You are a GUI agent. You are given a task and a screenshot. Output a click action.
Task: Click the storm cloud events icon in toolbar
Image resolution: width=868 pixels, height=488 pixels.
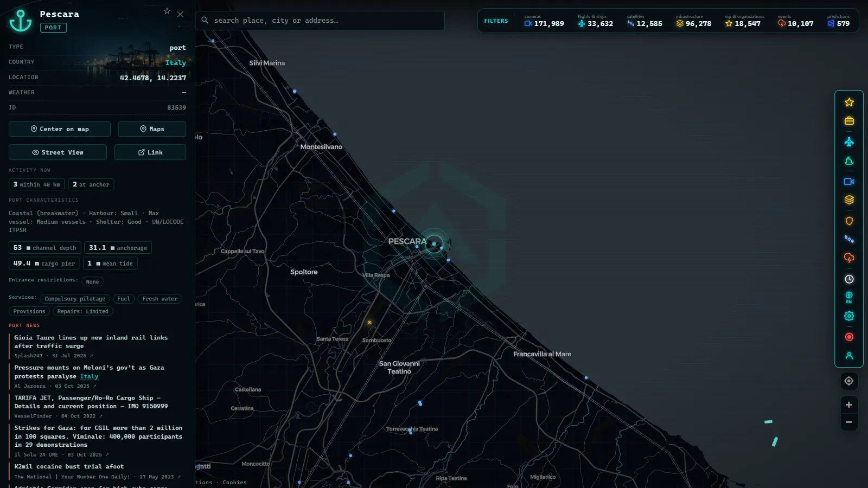pos(849,258)
